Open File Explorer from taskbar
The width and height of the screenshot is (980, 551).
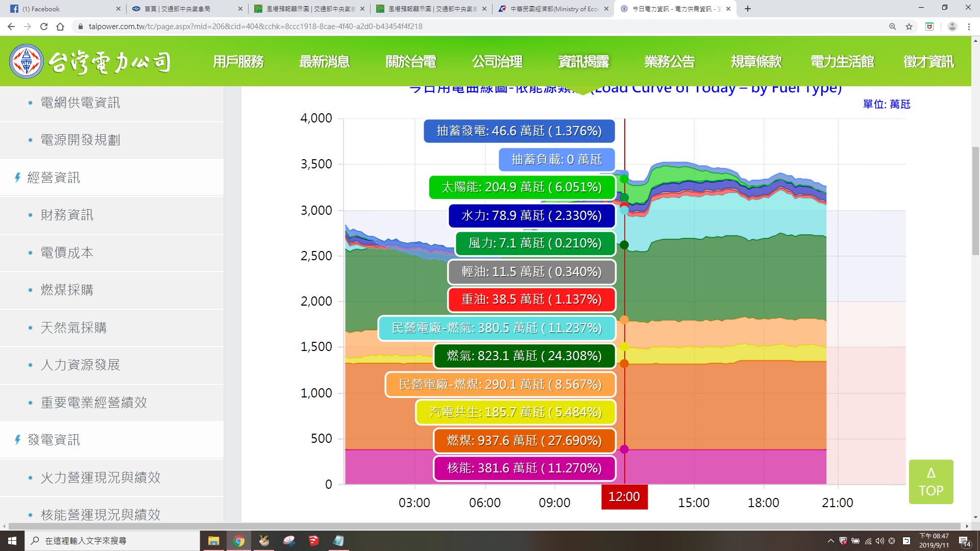[x=213, y=541]
